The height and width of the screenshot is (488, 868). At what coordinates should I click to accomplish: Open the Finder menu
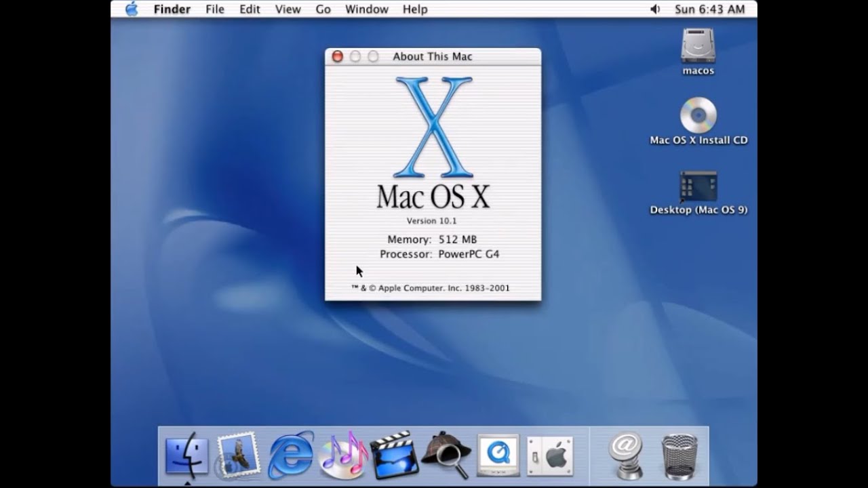point(171,9)
